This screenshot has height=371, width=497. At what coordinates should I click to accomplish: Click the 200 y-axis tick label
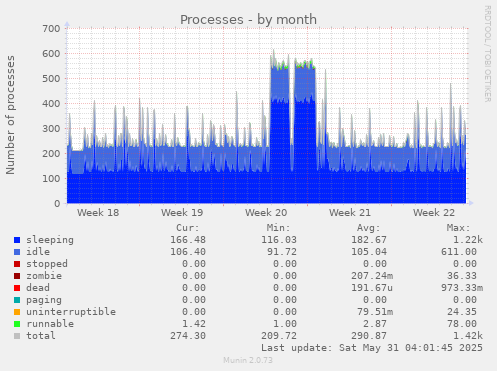(x=51, y=154)
